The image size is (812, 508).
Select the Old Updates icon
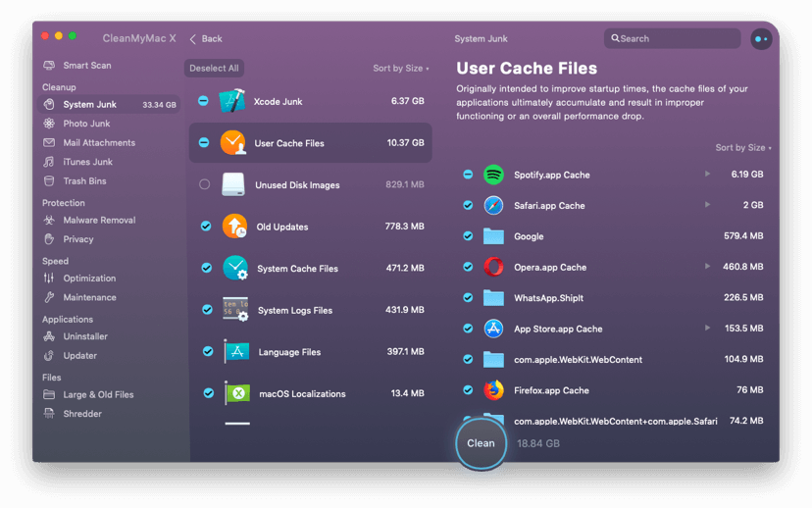tap(233, 227)
